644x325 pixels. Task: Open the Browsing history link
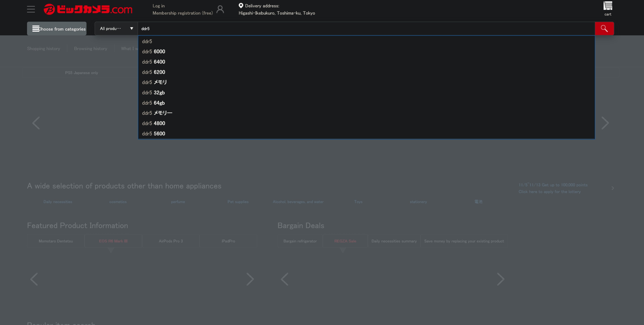click(x=91, y=49)
